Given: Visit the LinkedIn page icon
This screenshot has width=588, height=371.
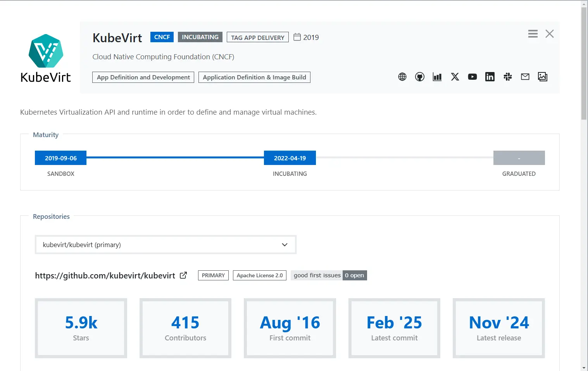Looking at the screenshot, I should click(490, 77).
